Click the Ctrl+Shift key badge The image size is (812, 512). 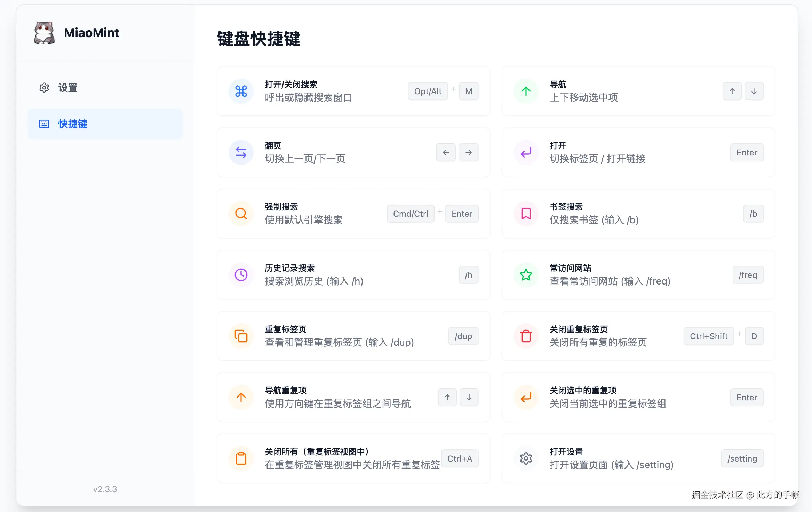point(709,336)
